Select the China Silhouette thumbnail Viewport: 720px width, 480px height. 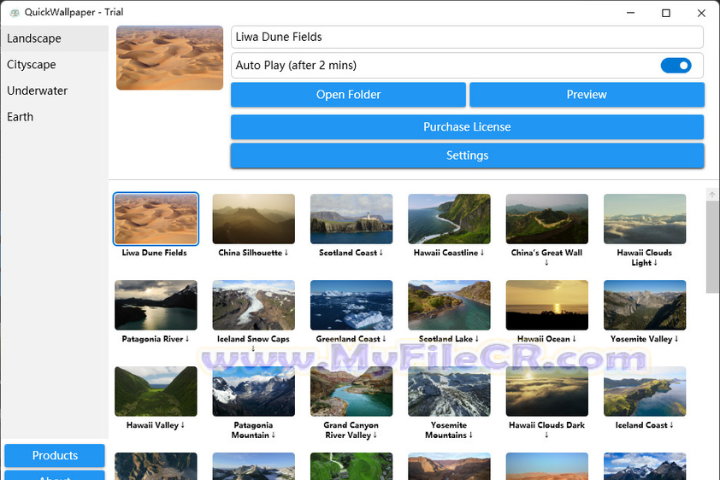(x=253, y=219)
